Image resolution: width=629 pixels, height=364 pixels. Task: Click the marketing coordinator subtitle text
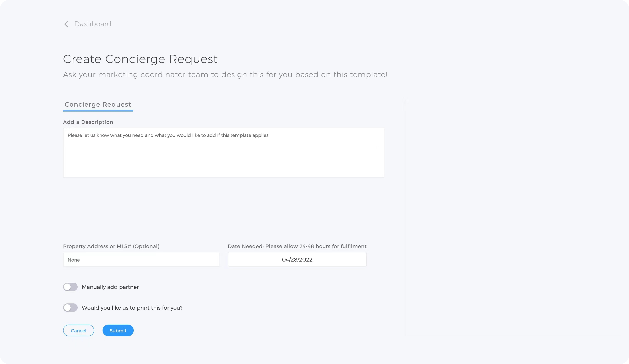[225, 74]
